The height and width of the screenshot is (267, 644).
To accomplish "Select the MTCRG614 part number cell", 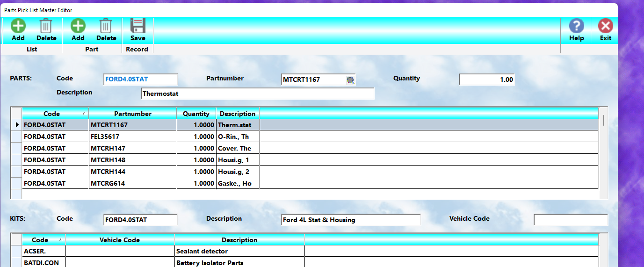I will tap(133, 183).
